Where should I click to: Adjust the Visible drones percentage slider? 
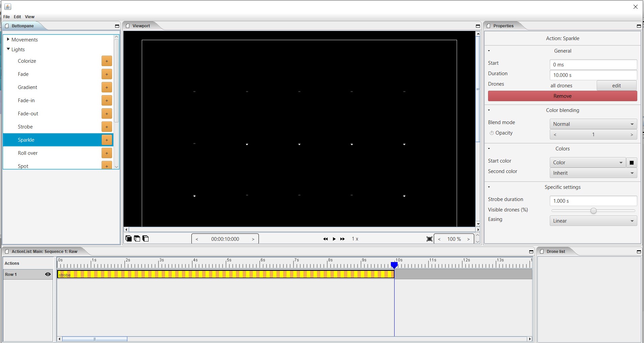point(593,211)
